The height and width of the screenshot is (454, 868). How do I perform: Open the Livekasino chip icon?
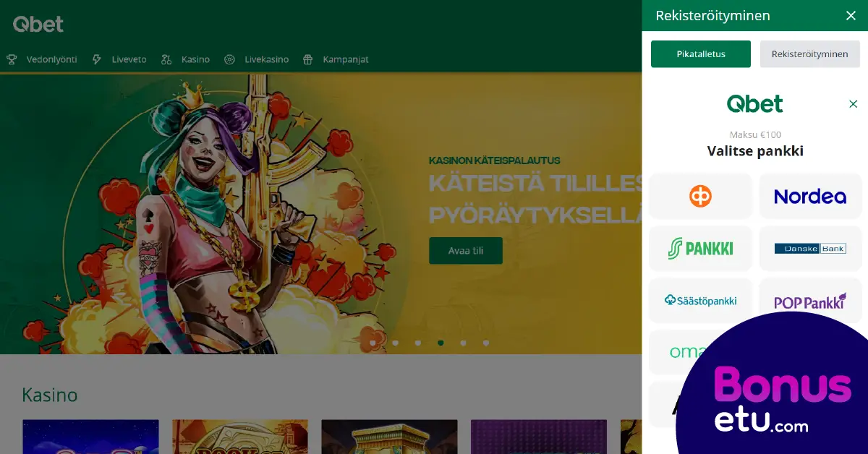tap(230, 59)
